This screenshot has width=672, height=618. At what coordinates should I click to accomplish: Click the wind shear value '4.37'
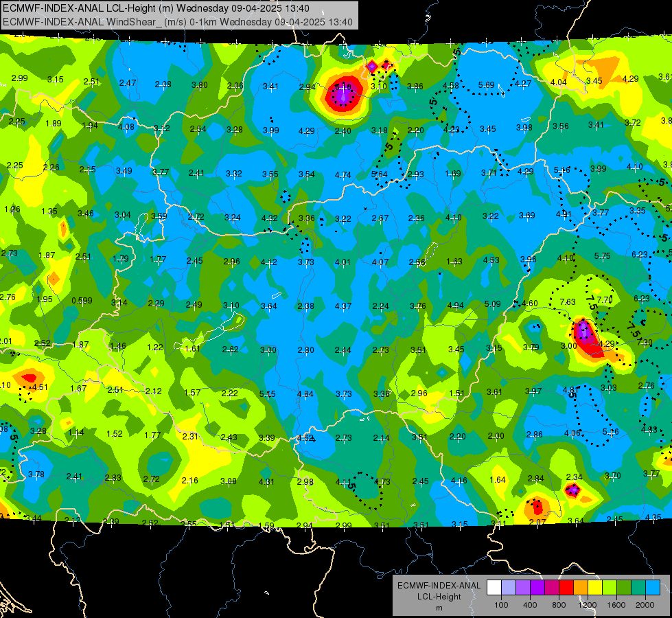click(x=343, y=306)
